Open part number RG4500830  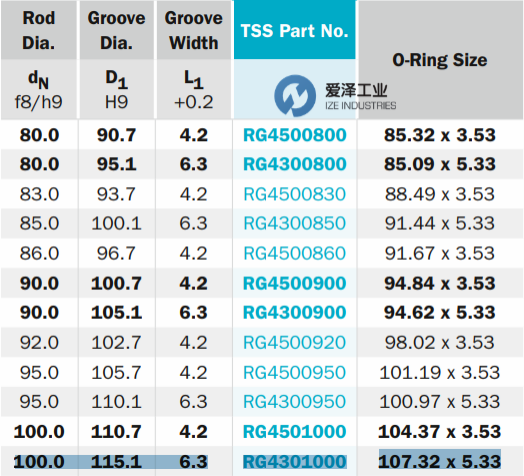(295, 194)
